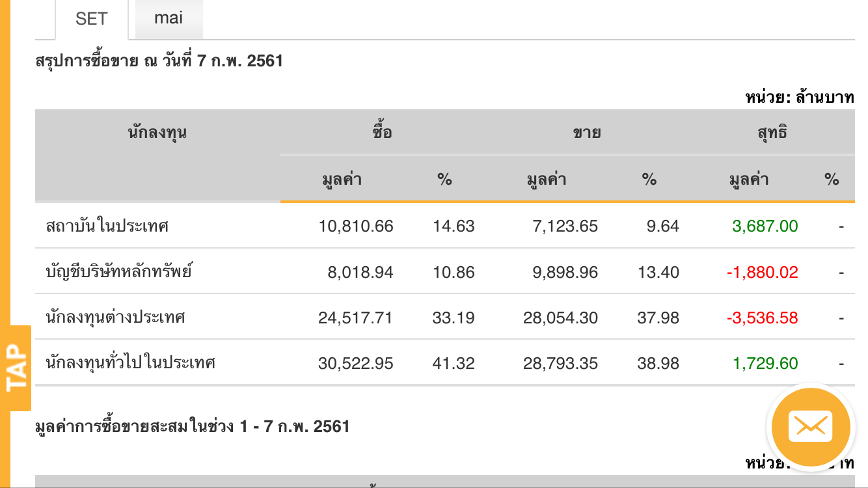Screen dimensions: 868x488
Task: Click the buy value 30,522.95
Action: (356, 363)
